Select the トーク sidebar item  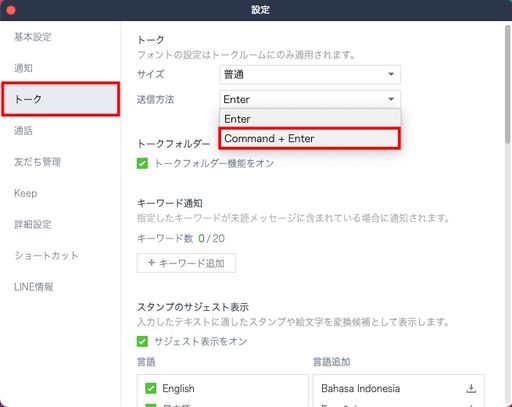[61, 99]
